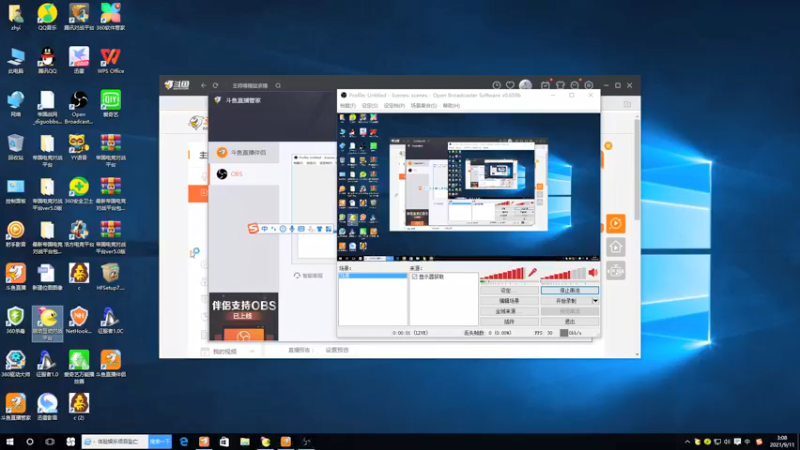
Task: Click the OBS support promo banner
Action: coord(243,316)
